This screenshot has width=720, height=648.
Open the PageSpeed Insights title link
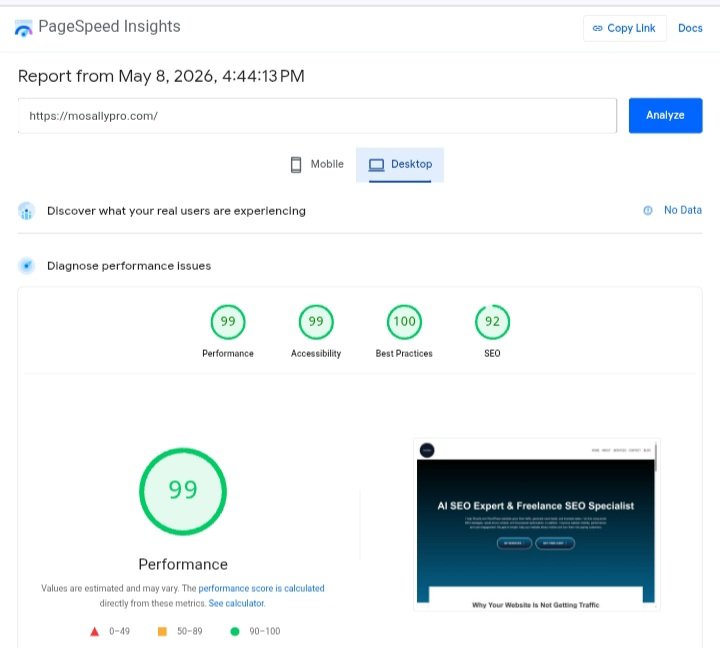point(109,27)
